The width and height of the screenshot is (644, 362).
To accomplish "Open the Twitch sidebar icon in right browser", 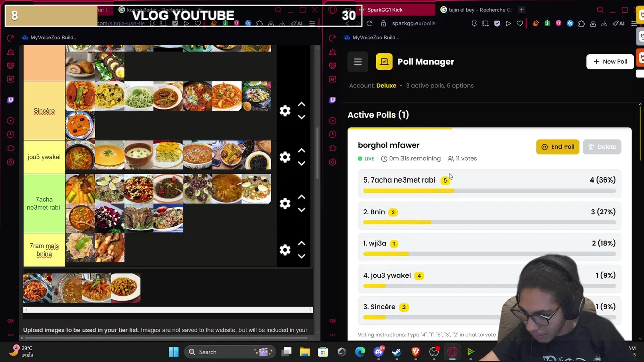I will [332, 100].
